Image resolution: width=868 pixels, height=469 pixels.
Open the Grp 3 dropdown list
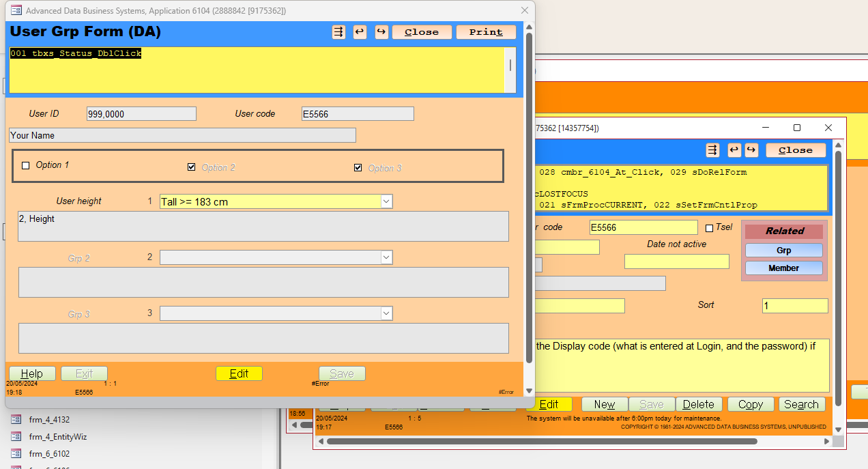[x=386, y=314]
